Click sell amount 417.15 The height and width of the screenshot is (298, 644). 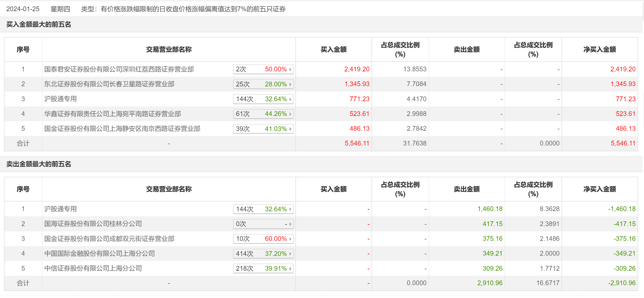(492, 224)
